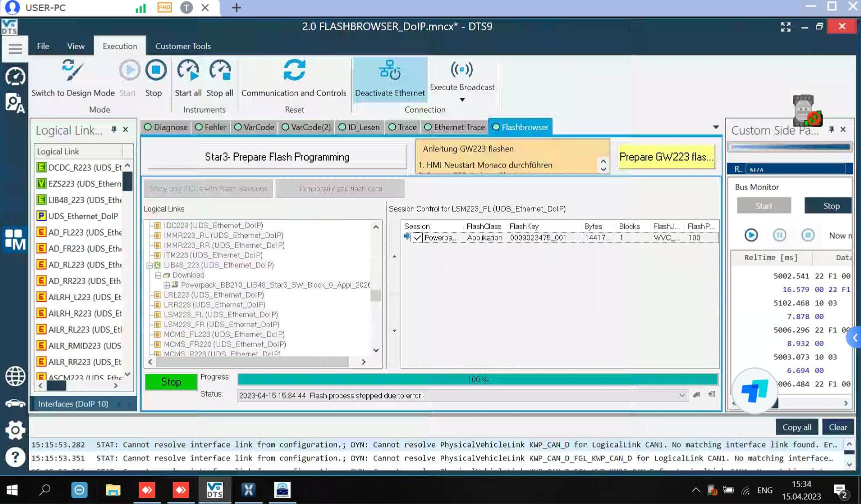
Task: Start playback in the Bus Monitor
Action: tap(751, 235)
